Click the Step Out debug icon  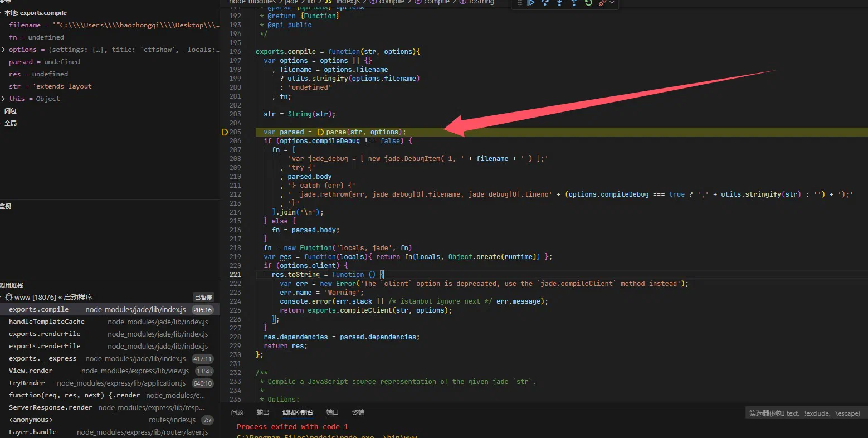[574, 3]
